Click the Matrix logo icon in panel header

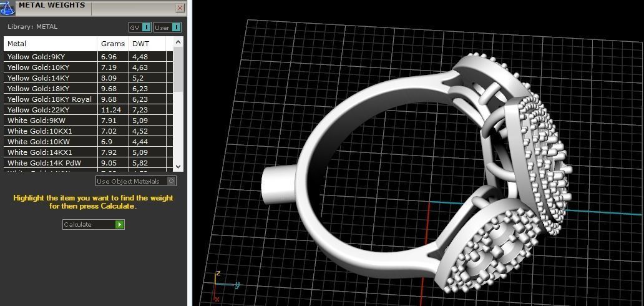[7, 7]
